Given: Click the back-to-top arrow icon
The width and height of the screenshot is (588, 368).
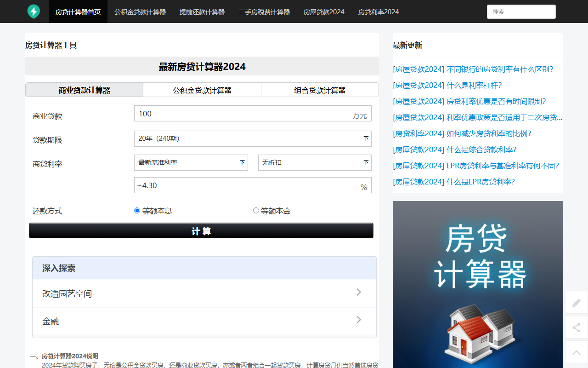Looking at the screenshot, I should point(577,353).
